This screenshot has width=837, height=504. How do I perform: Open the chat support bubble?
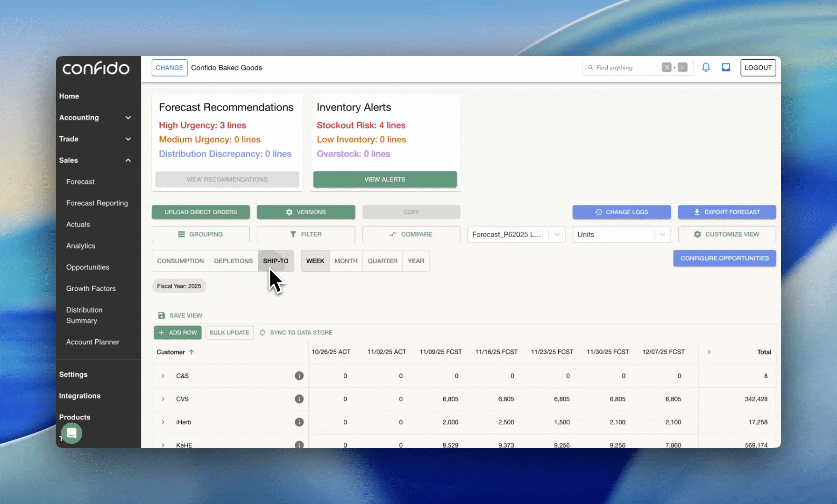click(x=71, y=433)
